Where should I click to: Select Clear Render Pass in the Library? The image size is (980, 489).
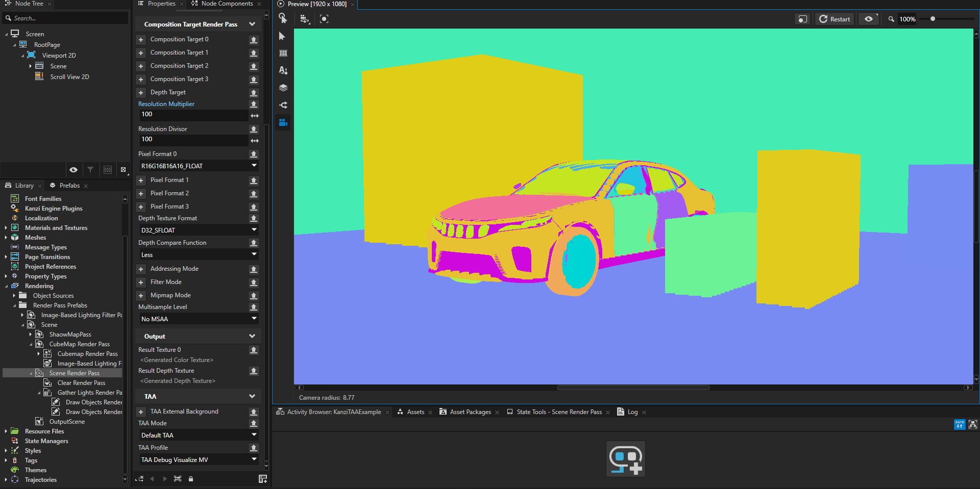81,383
